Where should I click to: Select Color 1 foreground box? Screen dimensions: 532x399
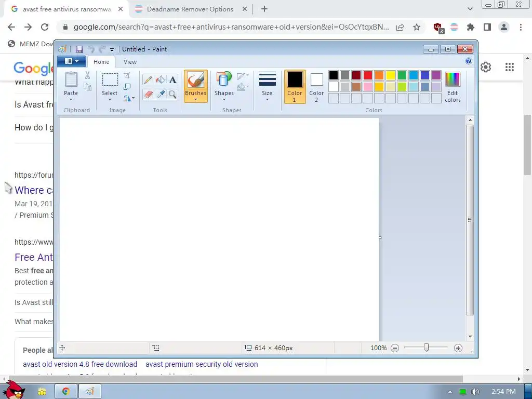[295, 87]
